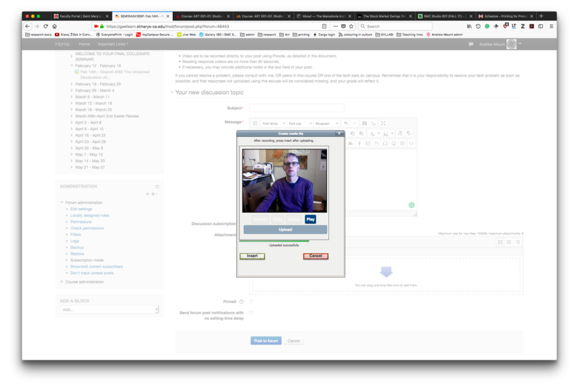
Task: Click the Play button in media recorder
Action: pyautogui.click(x=310, y=219)
